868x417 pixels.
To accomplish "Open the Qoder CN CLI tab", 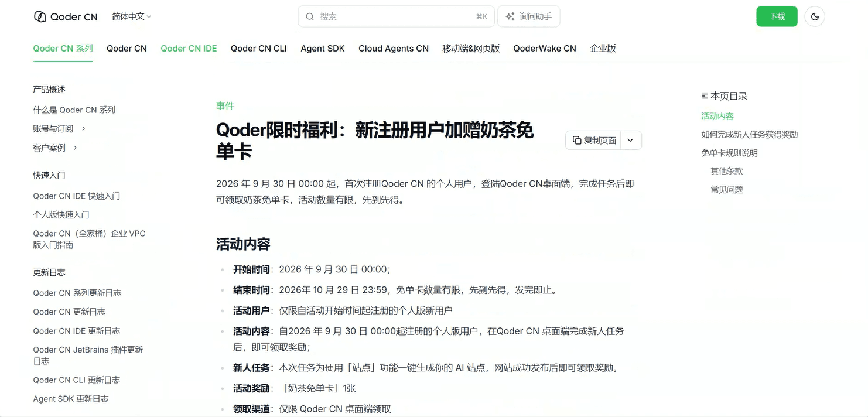I will click(x=259, y=49).
